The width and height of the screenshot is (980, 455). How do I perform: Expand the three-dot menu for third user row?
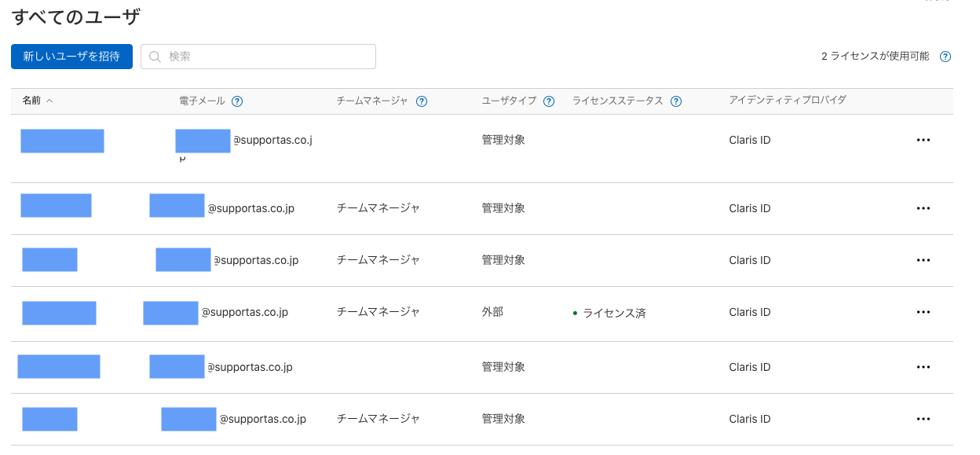click(x=923, y=260)
